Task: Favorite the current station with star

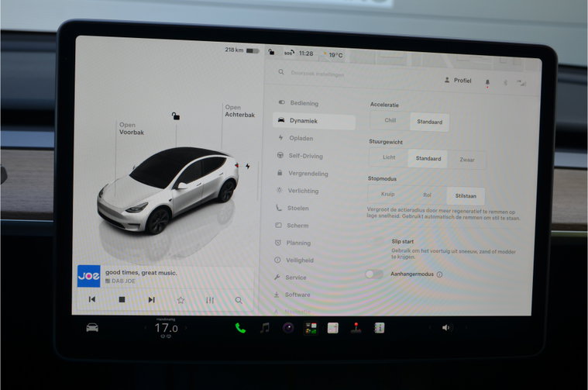Action: [181, 300]
